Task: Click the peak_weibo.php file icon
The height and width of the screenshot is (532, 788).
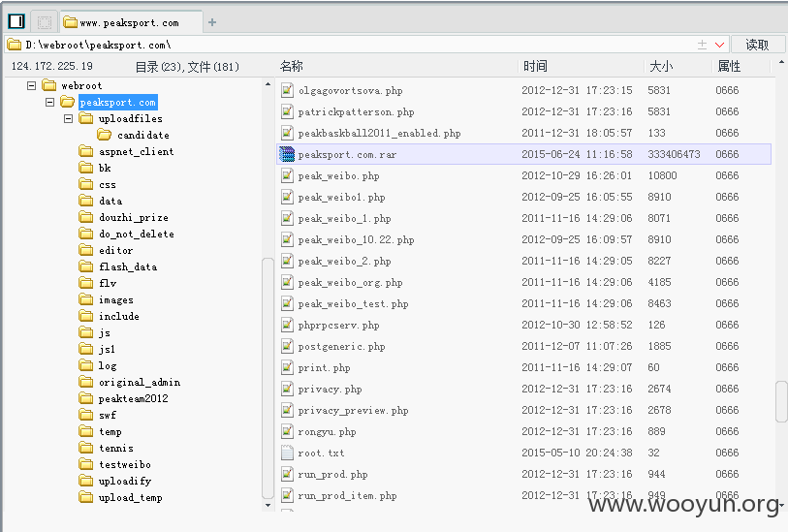Action: pyautogui.click(x=287, y=175)
